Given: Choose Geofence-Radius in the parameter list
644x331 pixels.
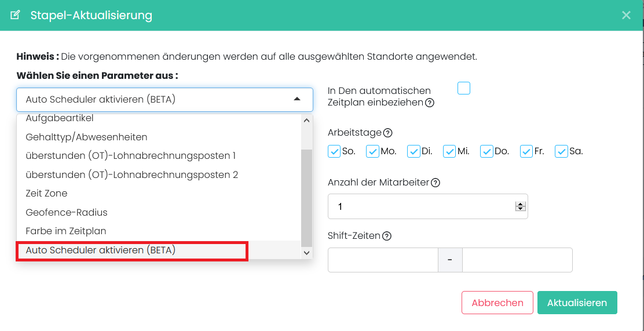Looking at the screenshot, I should pyautogui.click(x=67, y=212).
